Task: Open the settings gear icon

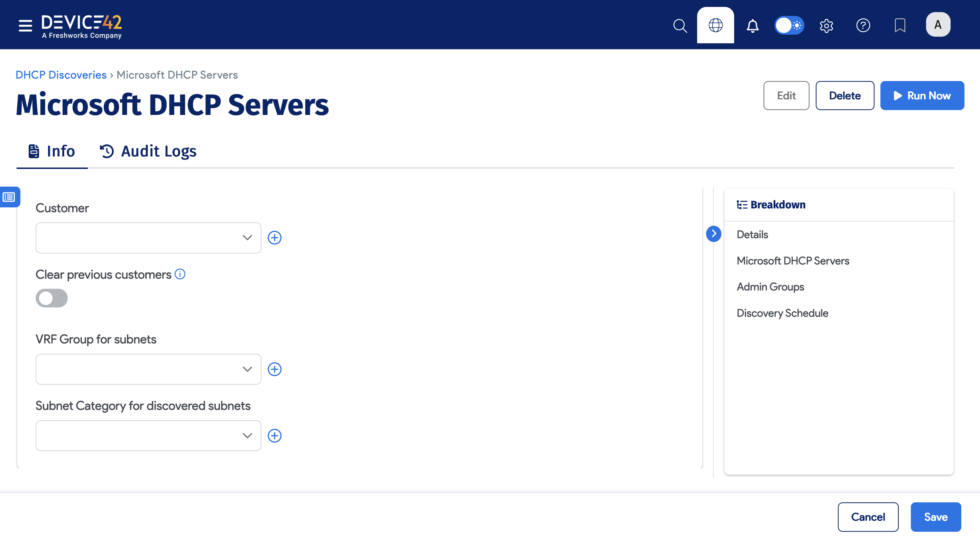Action: pos(826,25)
